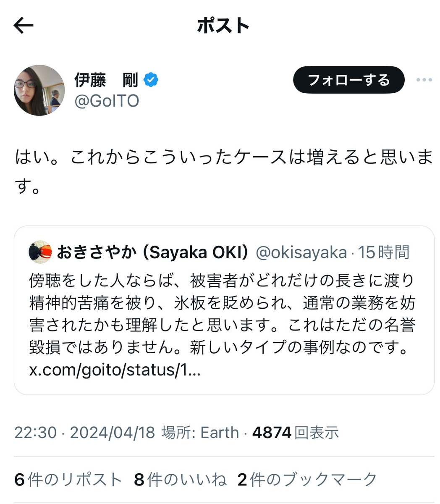The height and width of the screenshot is (504, 440).
Task: View the 8件のいいね list
Action: click(180, 479)
